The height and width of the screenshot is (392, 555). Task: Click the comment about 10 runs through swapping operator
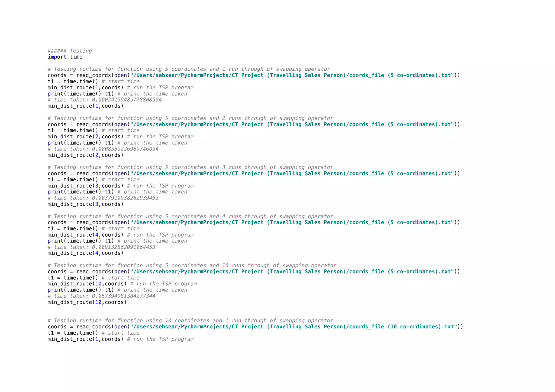192,265
